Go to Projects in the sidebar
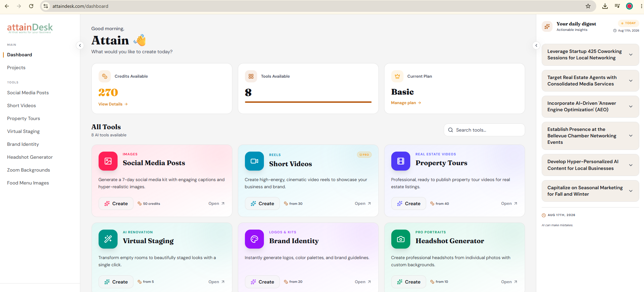This screenshot has width=644, height=292. (16, 67)
